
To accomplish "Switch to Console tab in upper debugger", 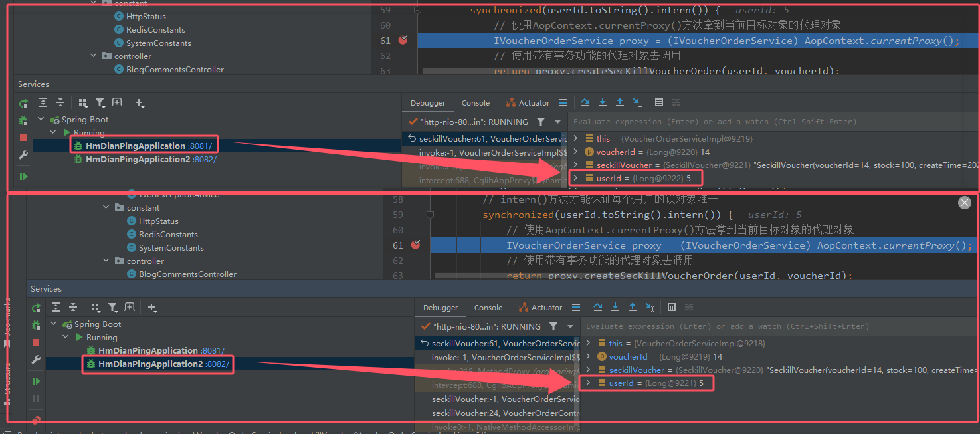I will [x=476, y=103].
